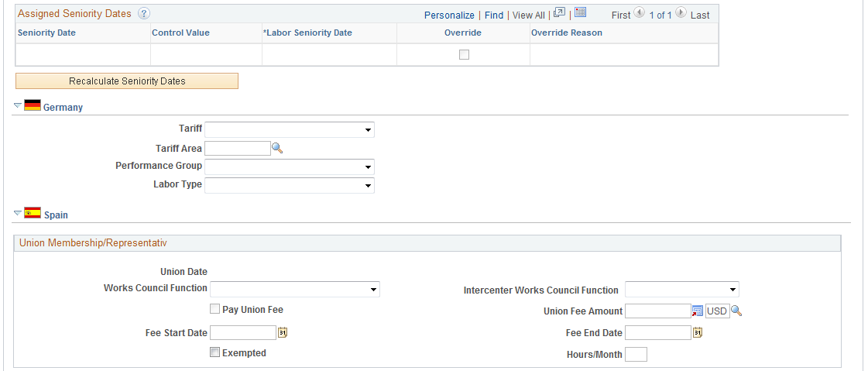
Task: Sort by Override column header
Action: point(463,33)
